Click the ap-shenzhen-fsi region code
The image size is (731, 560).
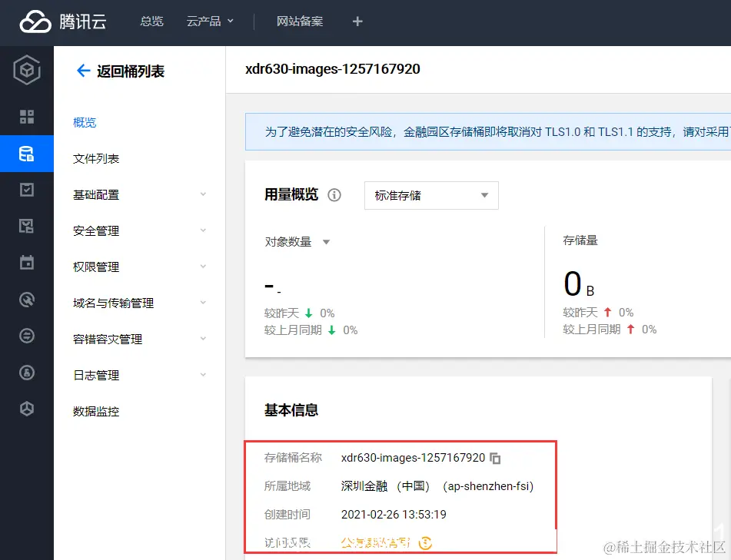click(x=488, y=486)
